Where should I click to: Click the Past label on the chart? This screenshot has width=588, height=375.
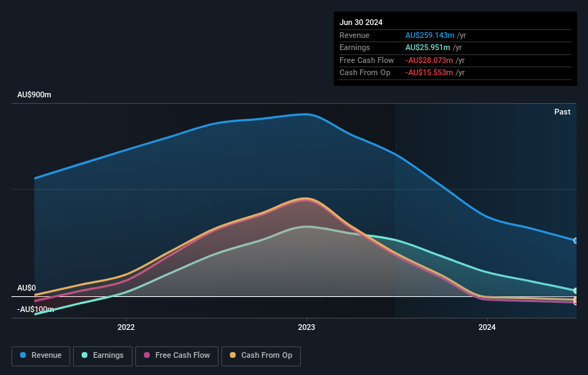tap(562, 112)
